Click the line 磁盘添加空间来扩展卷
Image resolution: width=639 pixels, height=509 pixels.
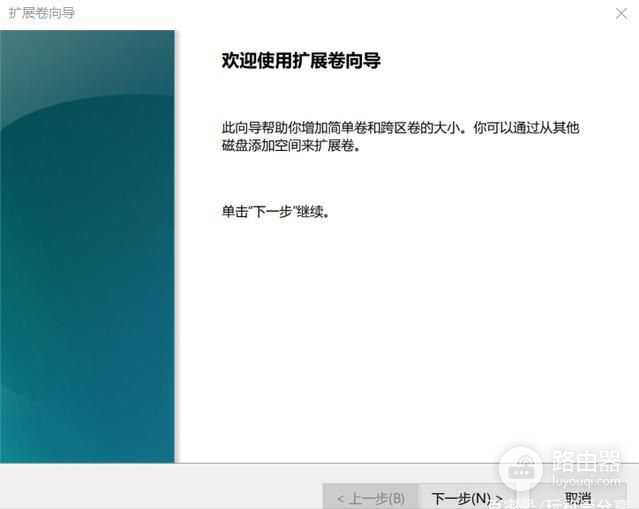290,146
